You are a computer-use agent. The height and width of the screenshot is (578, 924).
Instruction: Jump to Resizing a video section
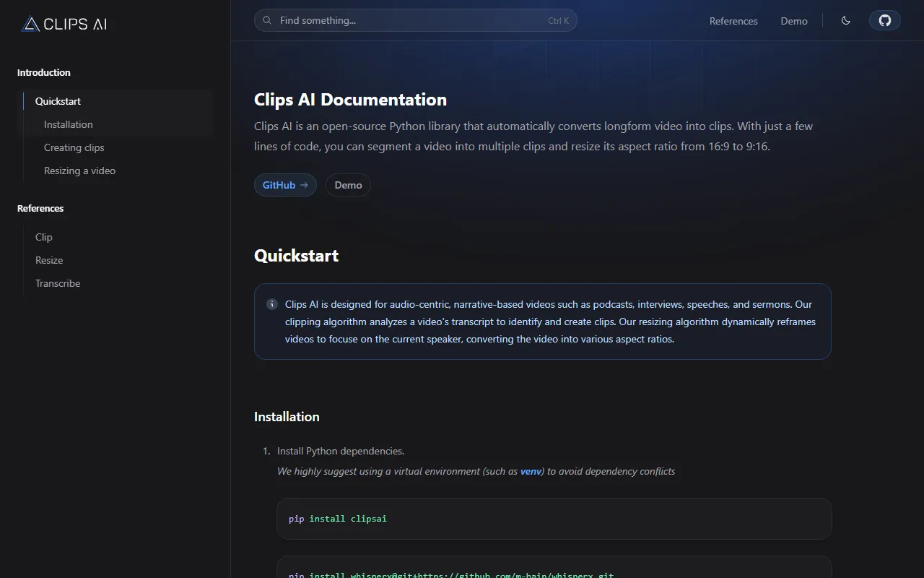[x=79, y=171]
